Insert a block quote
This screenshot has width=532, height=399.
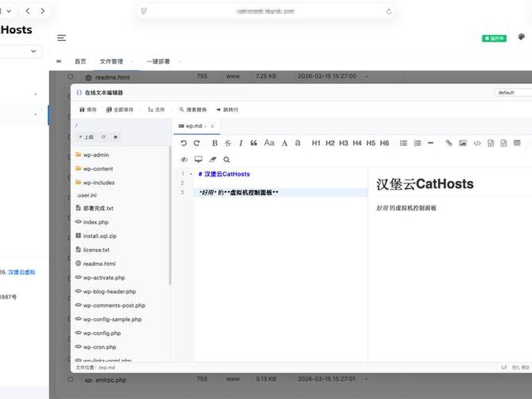click(x=253, y=143)
